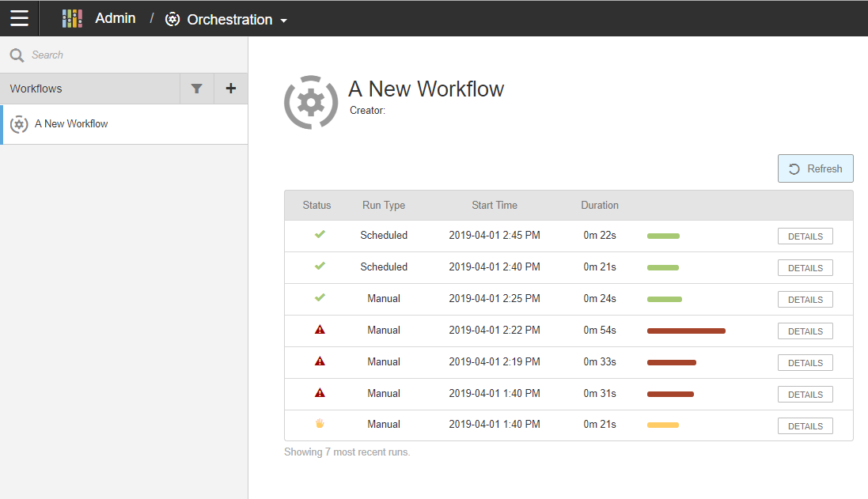Open Details for the 2:45 PM run
The image size is (868, 499).
pos(805,236)
